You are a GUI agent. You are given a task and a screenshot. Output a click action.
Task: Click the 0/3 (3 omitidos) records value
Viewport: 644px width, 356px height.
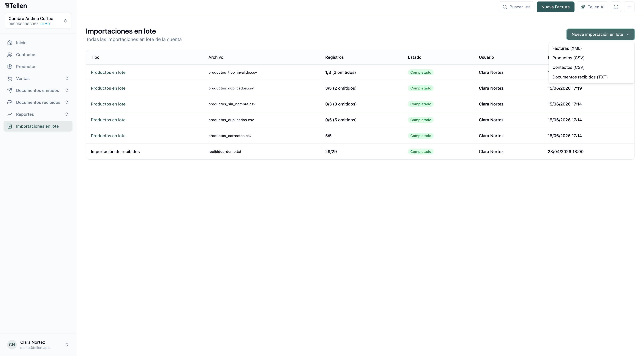pos(341,104)
